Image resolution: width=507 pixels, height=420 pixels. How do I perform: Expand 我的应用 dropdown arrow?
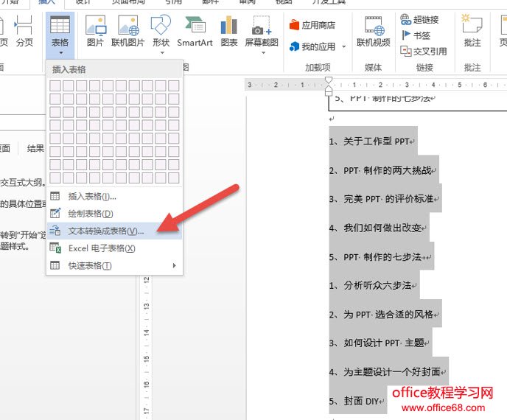[343, 47]
